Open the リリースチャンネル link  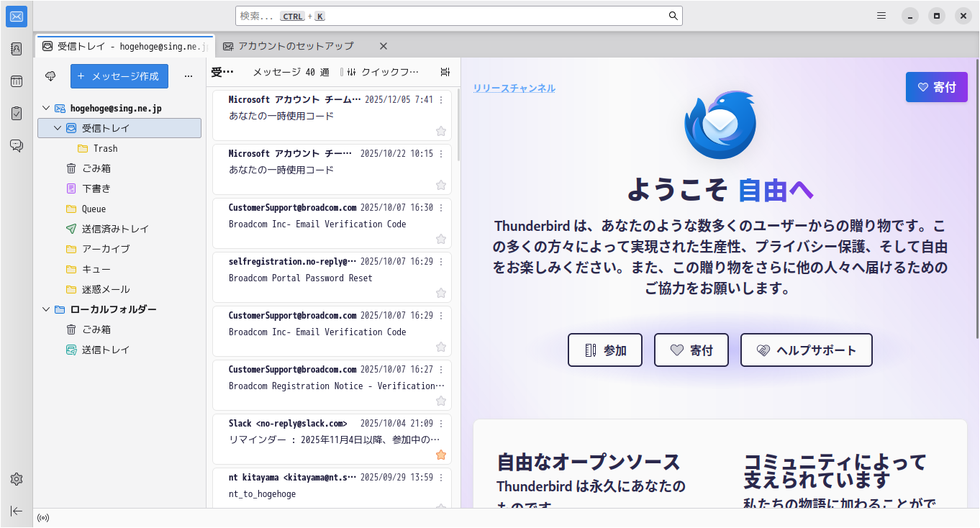(x=514, y=88)
